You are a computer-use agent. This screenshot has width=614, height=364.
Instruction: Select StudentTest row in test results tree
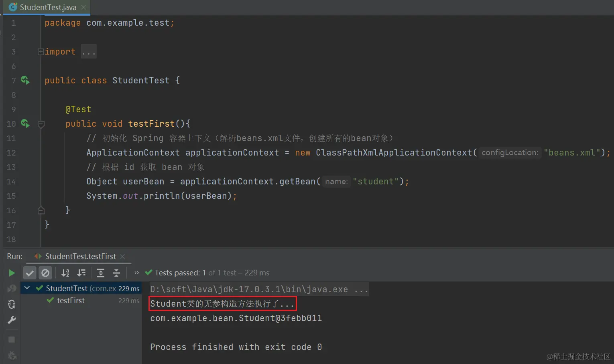pos(81,288)
